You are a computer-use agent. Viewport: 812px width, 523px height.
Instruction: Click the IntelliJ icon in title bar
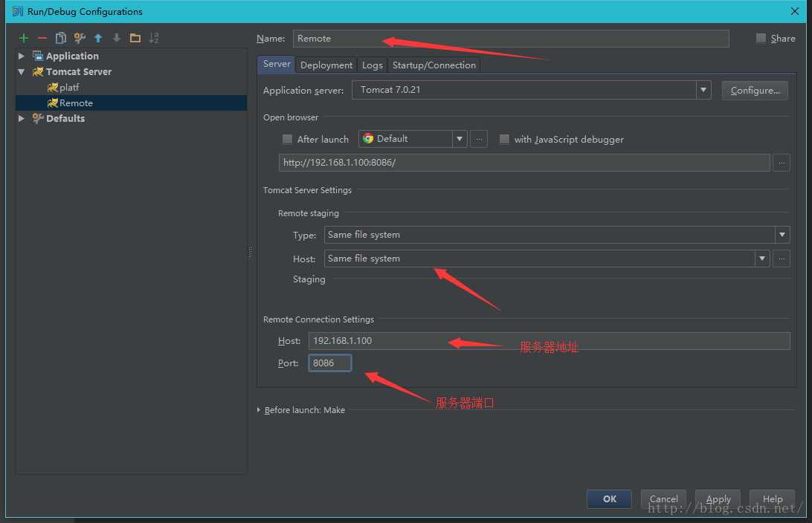18,11
